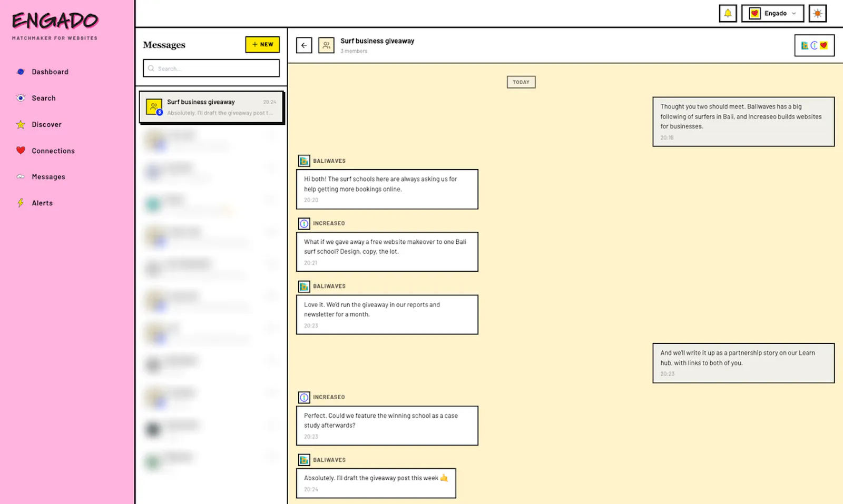Click 'Love it. We'd run the giveaway' message
The height and width of the screenshot is (504, 843).
pos(387,314)
